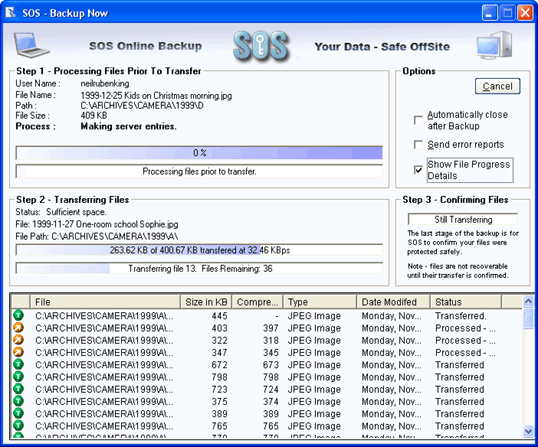Click Transferred. status in first row
This screenshot has height=447, width=538.
461,316
